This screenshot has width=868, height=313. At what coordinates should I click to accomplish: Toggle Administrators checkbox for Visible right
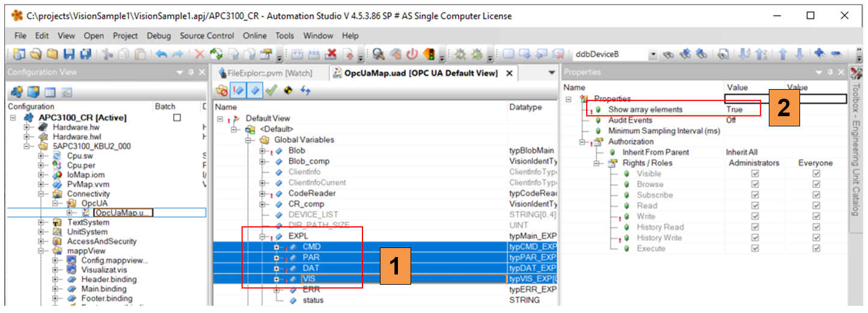755,174
